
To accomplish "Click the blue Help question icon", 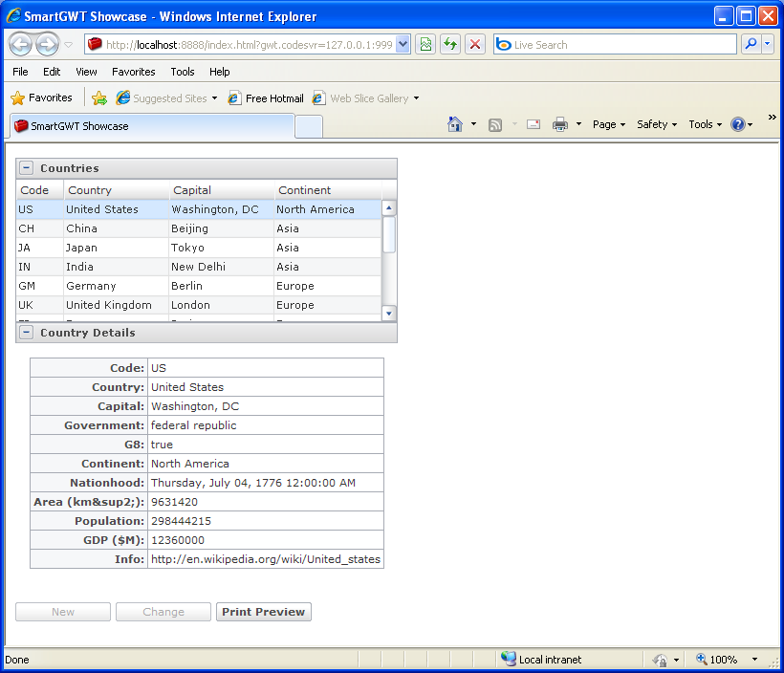I will click(x=738, y=124).
